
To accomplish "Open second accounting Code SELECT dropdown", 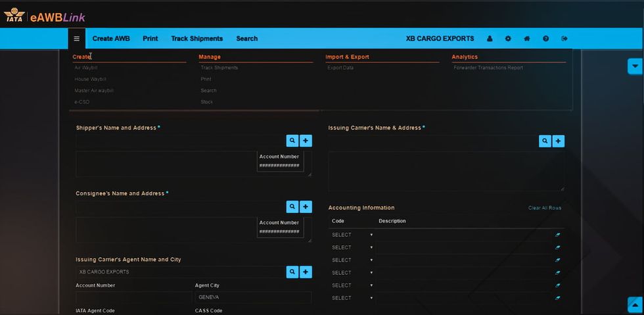I will click(352, 247).
